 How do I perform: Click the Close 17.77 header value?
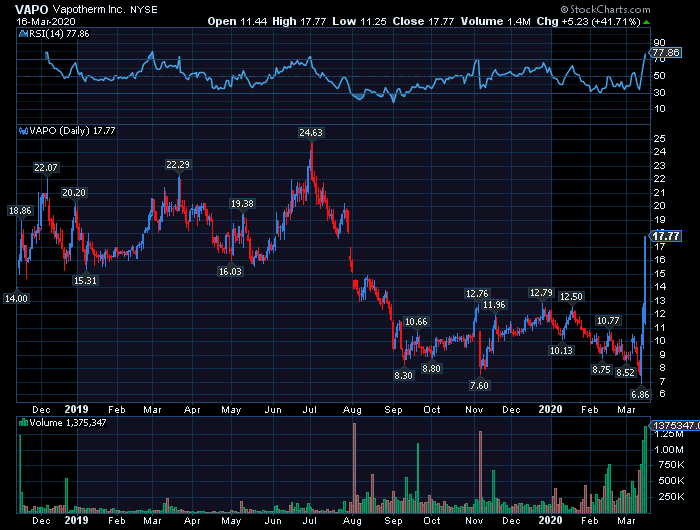pyautogui.click(x=423, y=21)
